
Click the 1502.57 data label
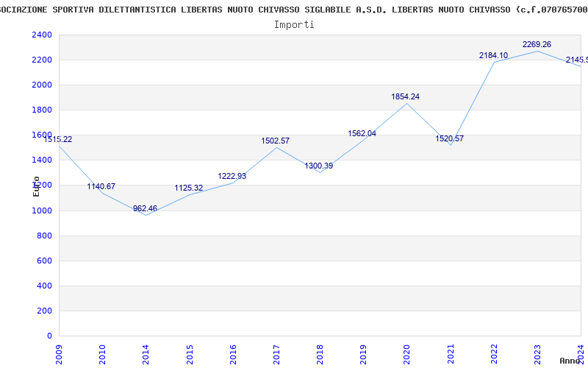[x=276, y=141]
